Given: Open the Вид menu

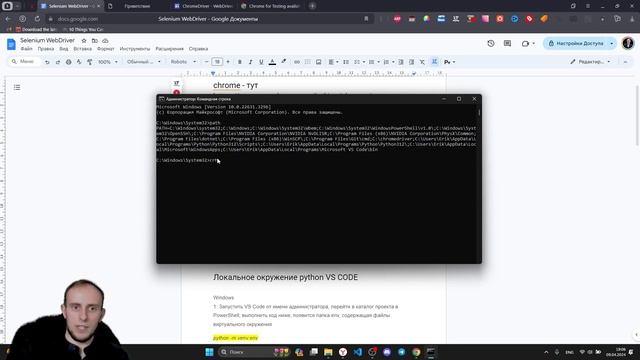Looking at the screenshot, I should point(64,49).
